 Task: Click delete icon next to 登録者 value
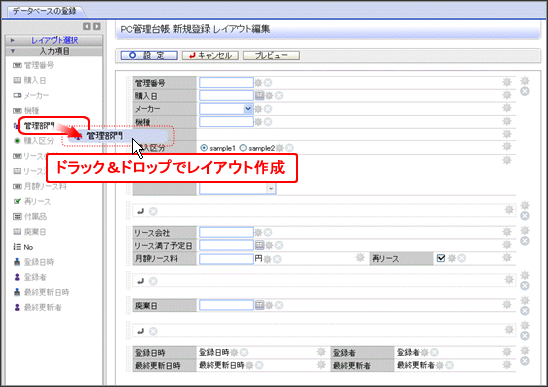tap(434, 352)
